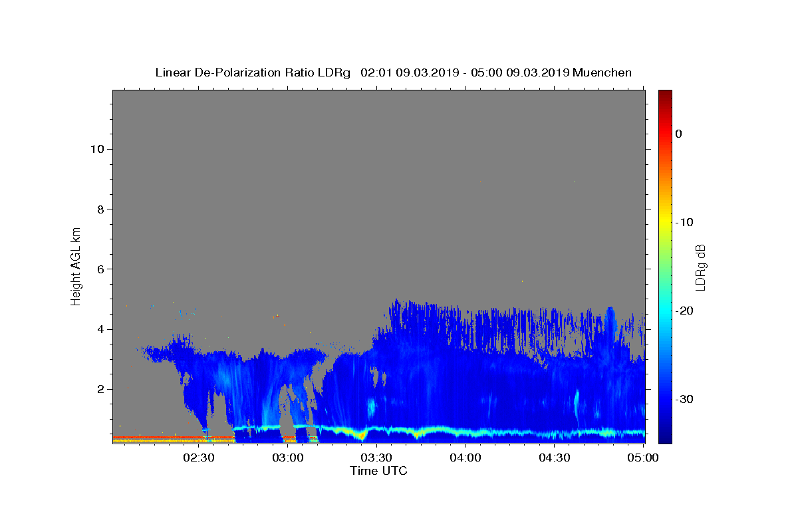Click the colorbar value -10
798x532 pixels.
point(684,222)
